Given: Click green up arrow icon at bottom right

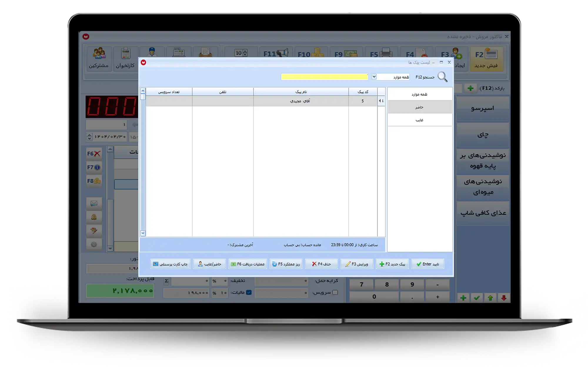Looking at the screenshot, I should click(x=490, y=298).
